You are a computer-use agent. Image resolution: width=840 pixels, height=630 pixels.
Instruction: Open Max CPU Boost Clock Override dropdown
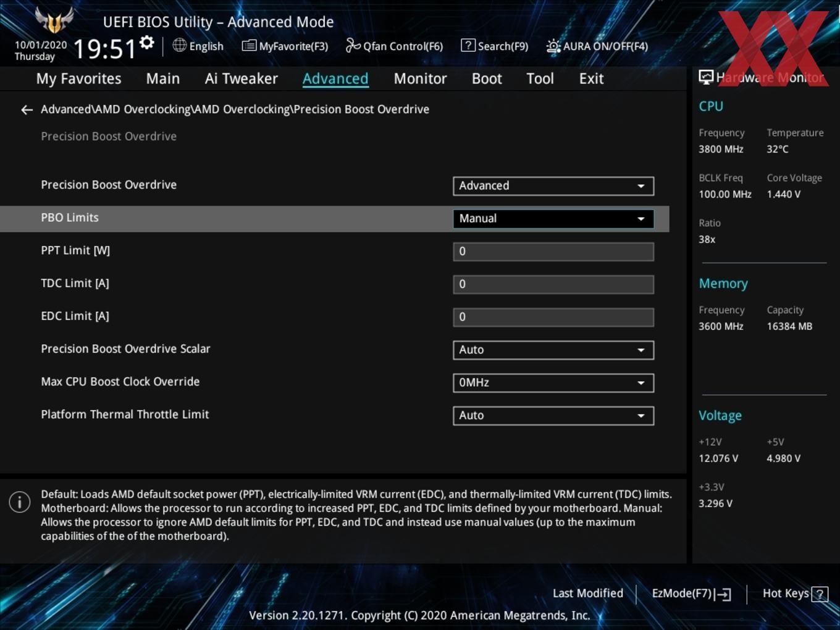tap(553, 383)
